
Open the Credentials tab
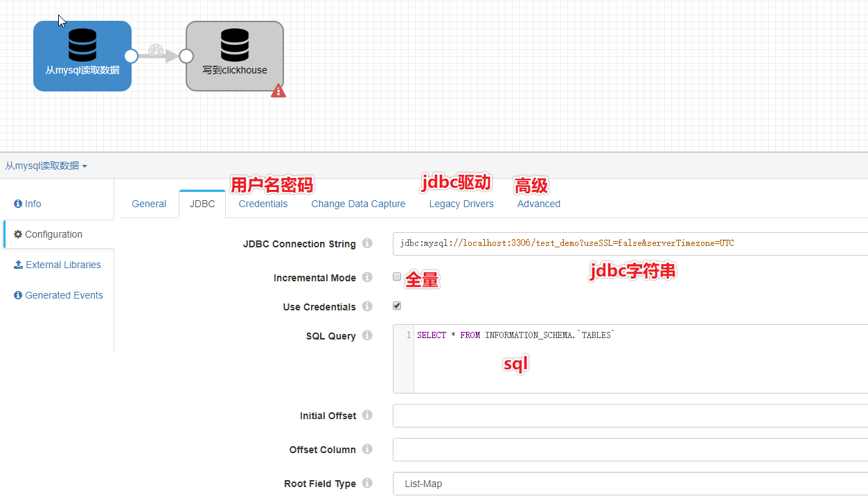pyautogui.click(x=263, y=204)
